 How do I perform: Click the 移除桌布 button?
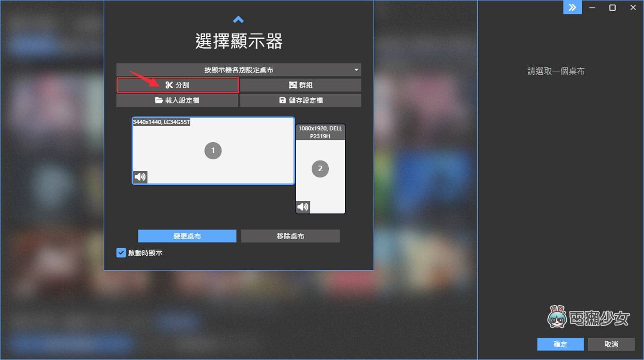[290, 236]
